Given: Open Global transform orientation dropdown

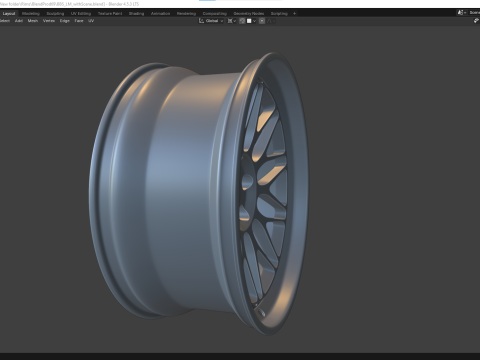Looking at the screenshot, I should tap(211, 21).
